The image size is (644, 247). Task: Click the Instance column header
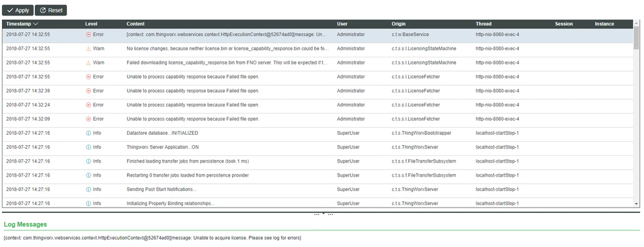[604, 24]
